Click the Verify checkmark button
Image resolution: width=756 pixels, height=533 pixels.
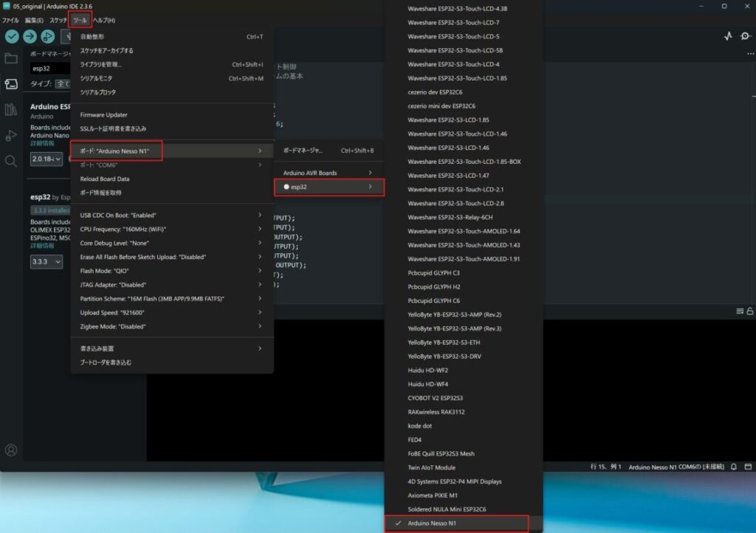12,36
